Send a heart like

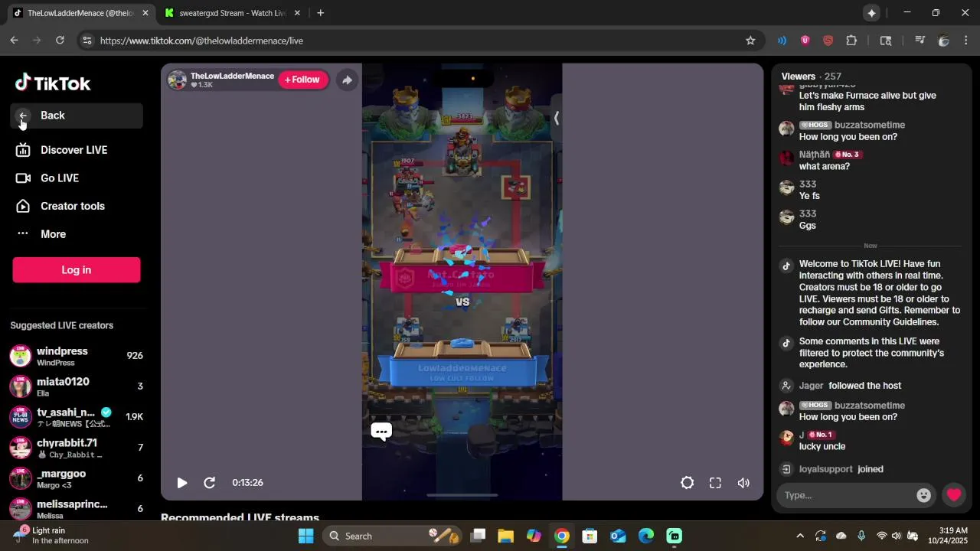[954, 495]
